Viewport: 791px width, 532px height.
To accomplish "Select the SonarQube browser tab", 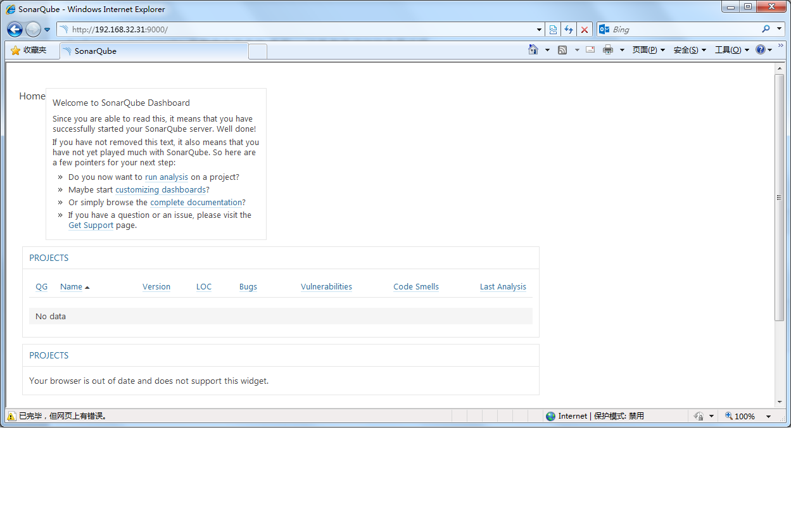I will tap(154, 51).
